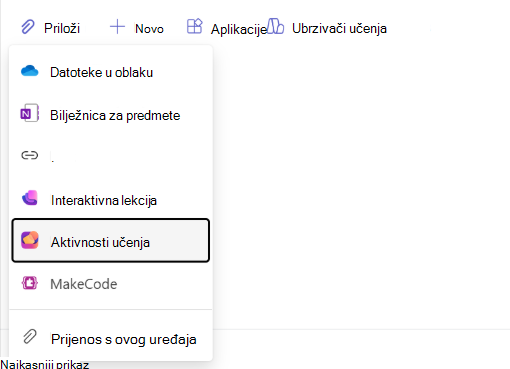Click the Najkasniji prikaz text
Image resolution: width=510 pixels, height=369 pixels.
point(45,364)
